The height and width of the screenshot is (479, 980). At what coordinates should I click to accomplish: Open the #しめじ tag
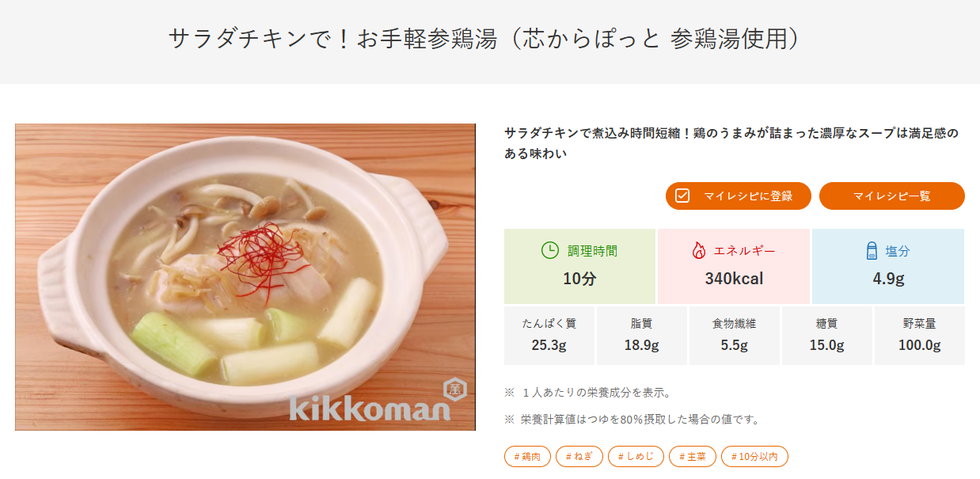[x=636, y=457]
